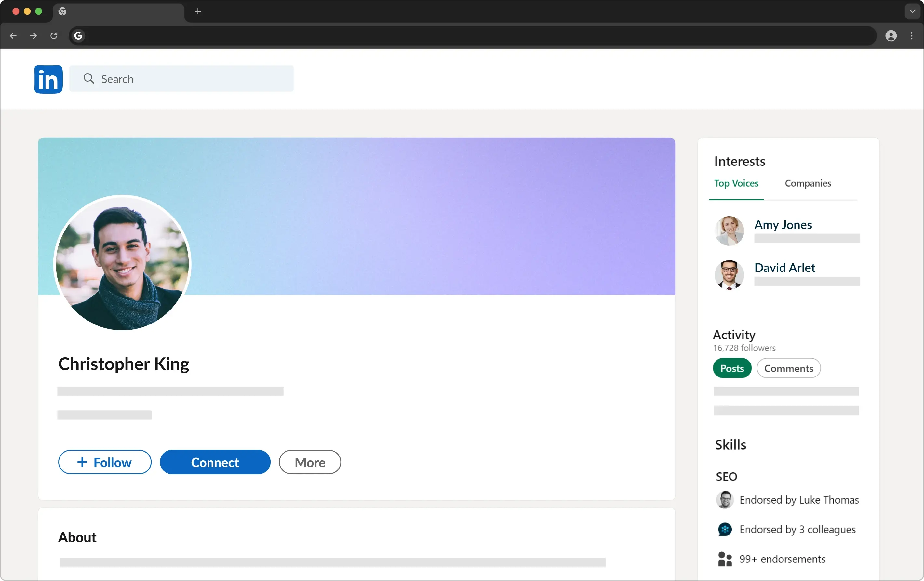The image size is (924, 581).
Task: Click the search magnifier icon
Action: [x=89, y=79]
